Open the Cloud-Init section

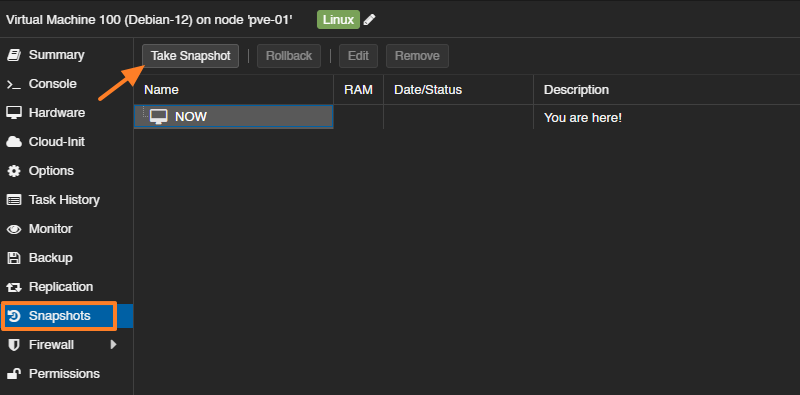[x=66, y=142]
